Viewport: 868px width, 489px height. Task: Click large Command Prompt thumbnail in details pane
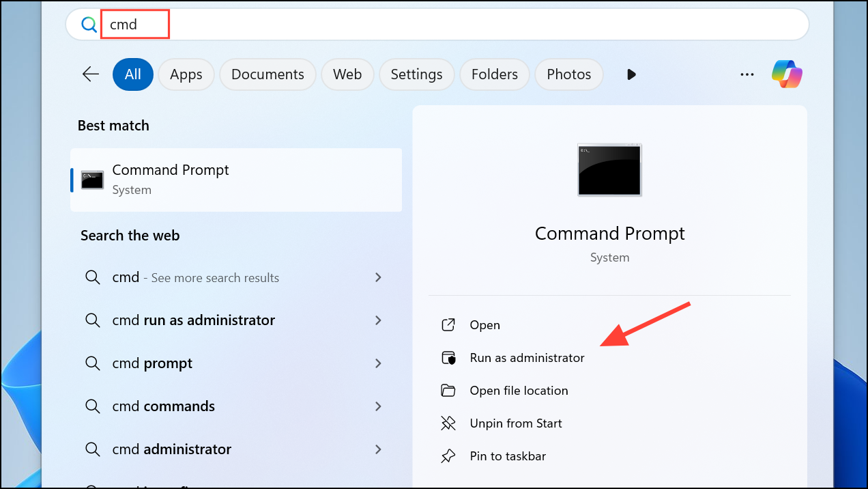(609, 170)
